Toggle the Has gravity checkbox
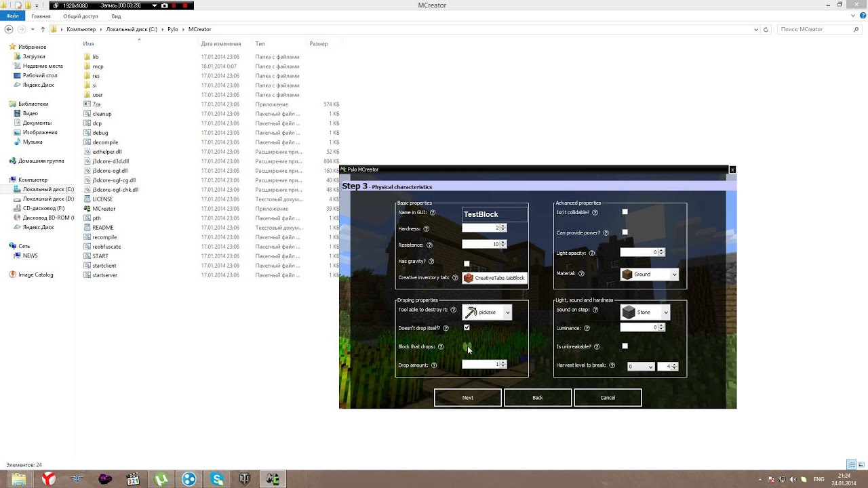Image resolution: width=868 pixels, height=488 pixels. click(467, 264)
